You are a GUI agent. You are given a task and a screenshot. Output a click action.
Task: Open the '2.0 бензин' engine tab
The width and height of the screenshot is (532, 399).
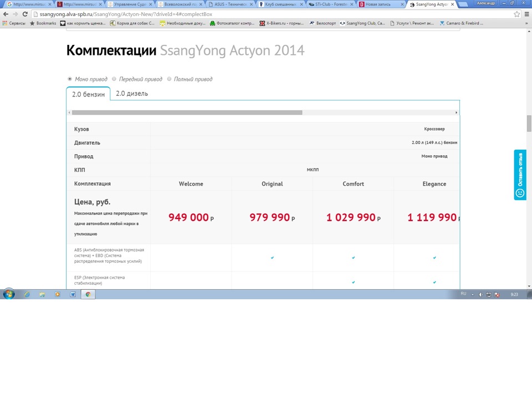(x=88, y=94)
